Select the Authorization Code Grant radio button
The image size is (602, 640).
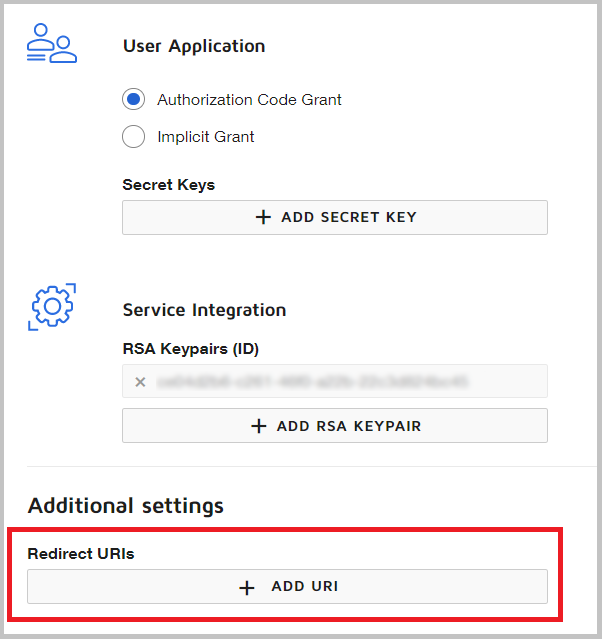click(134, 100)
